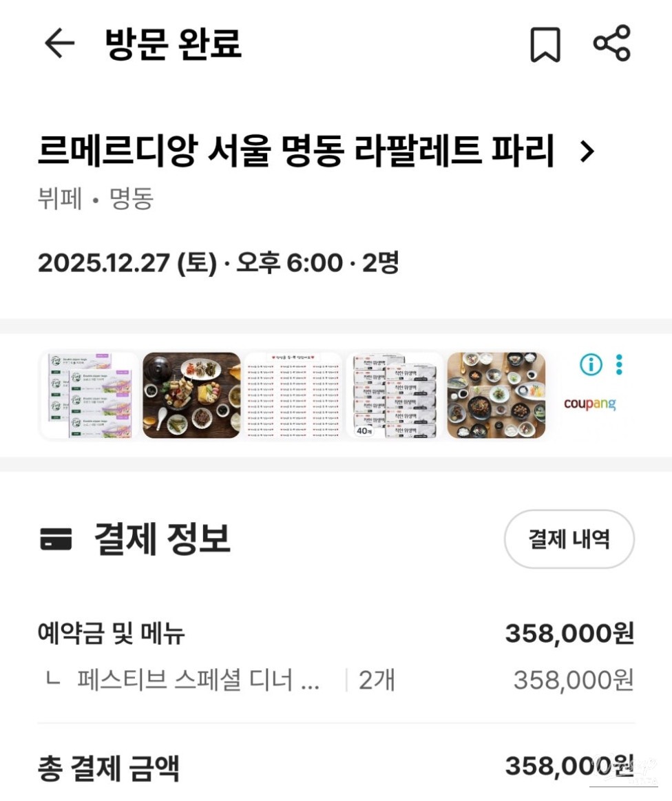Open 결제 내역 payment history

click(x=569, y=539)
